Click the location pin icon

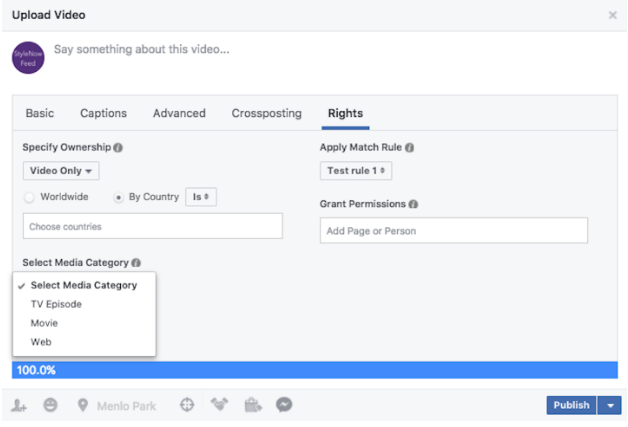tap(83, 405)
